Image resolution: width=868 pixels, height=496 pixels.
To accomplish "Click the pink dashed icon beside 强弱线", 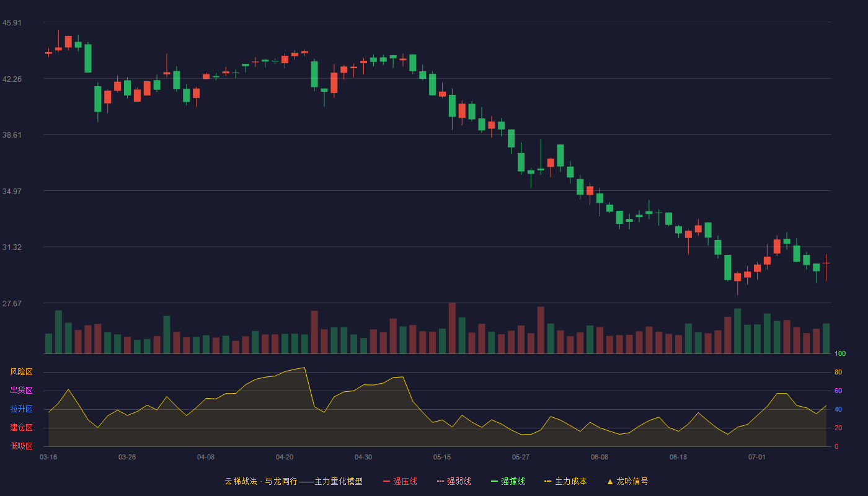I will click(x=441, y=481).
